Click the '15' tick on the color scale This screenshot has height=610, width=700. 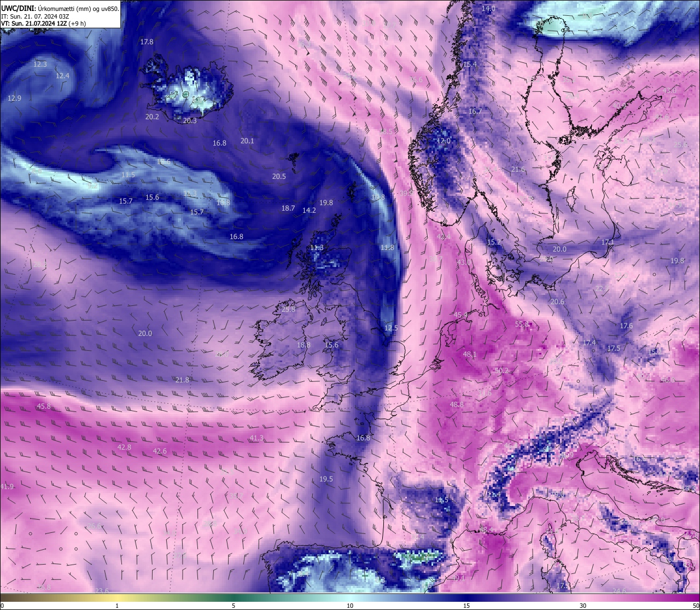tap(466, 606)
